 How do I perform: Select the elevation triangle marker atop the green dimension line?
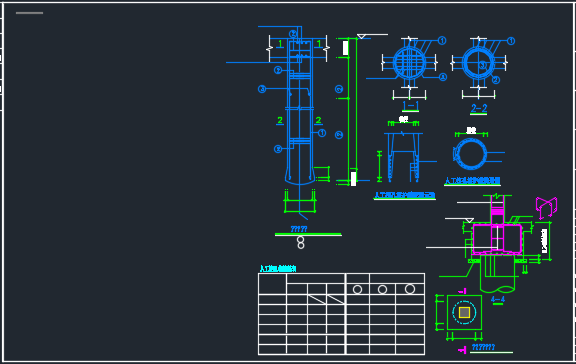(x=361, y=36)
